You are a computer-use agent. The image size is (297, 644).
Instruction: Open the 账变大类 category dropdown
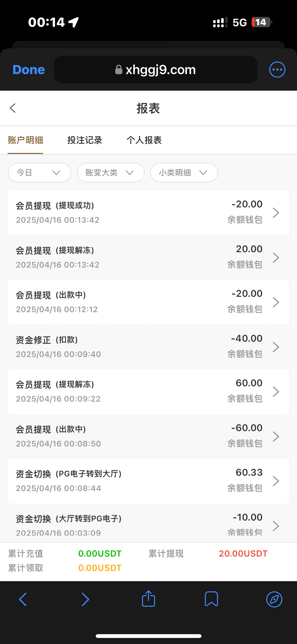coord(111,173)
